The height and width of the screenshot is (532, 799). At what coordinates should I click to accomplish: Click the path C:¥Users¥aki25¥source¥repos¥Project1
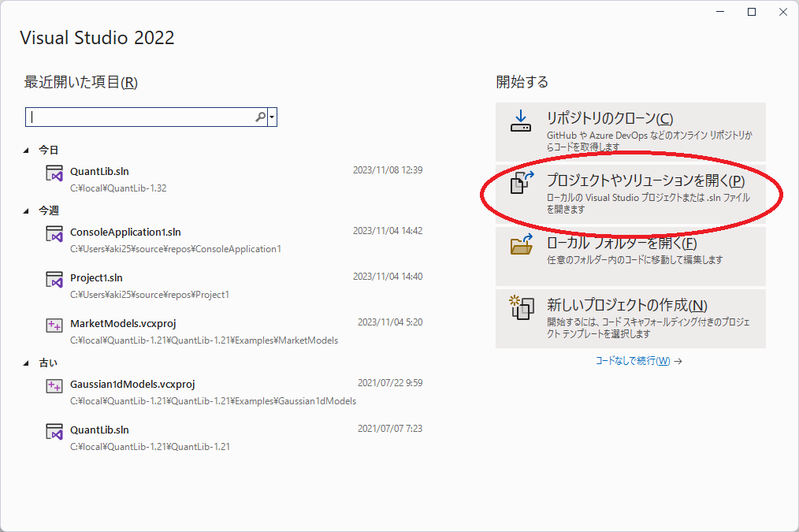tap(149, 295)
